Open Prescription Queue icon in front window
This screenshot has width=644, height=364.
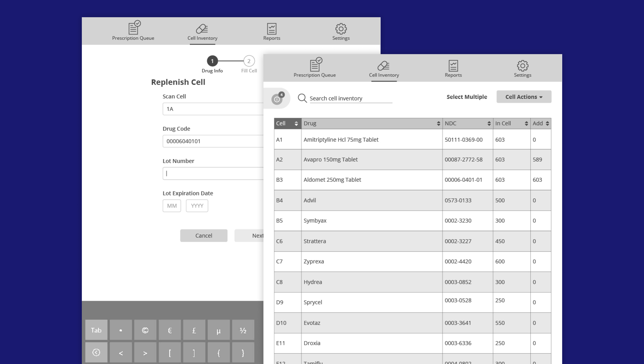pos(316,64)
